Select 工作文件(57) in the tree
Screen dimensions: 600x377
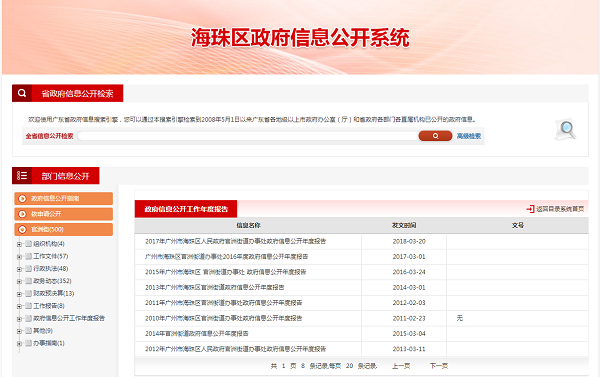[x=51, y=256]
